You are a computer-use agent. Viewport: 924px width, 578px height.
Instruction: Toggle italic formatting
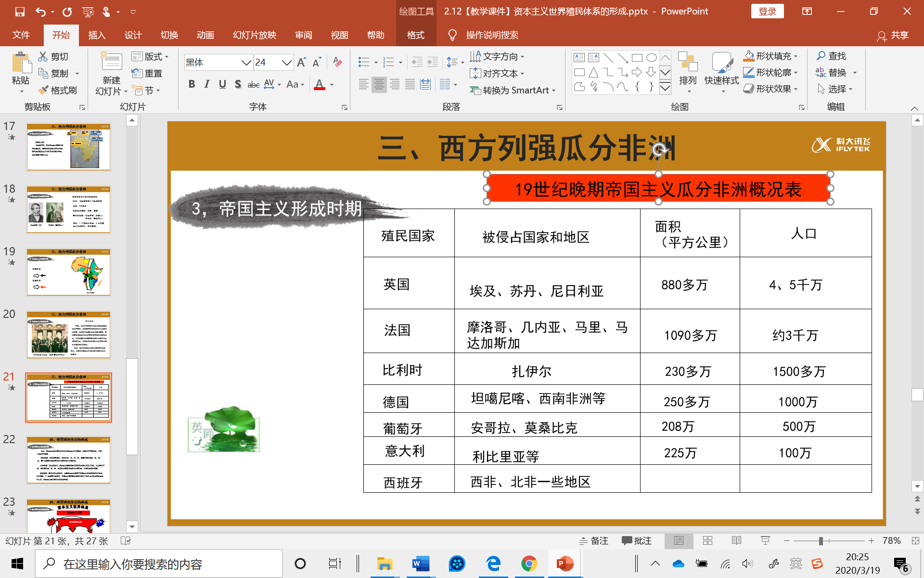point(207,84)
